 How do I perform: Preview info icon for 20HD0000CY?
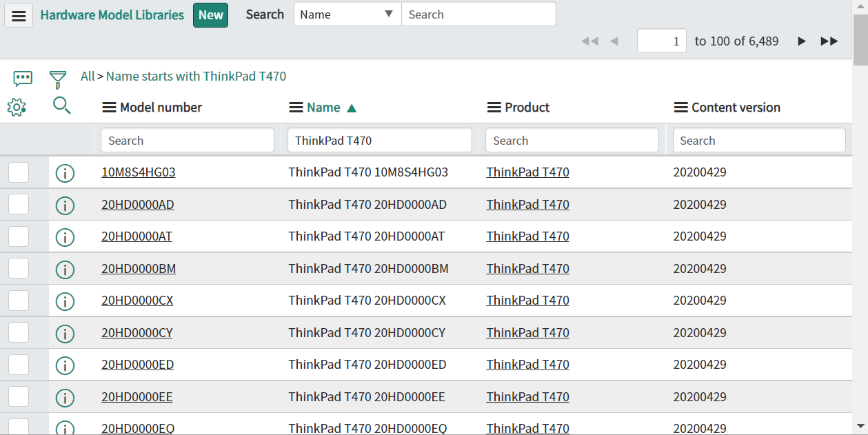coord(65,334)
